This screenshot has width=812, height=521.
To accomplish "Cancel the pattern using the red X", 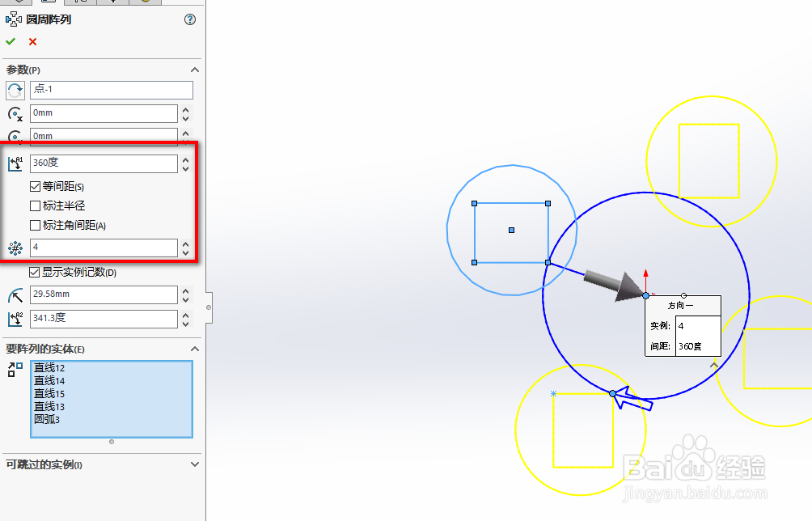I will [x=31, y=41].
